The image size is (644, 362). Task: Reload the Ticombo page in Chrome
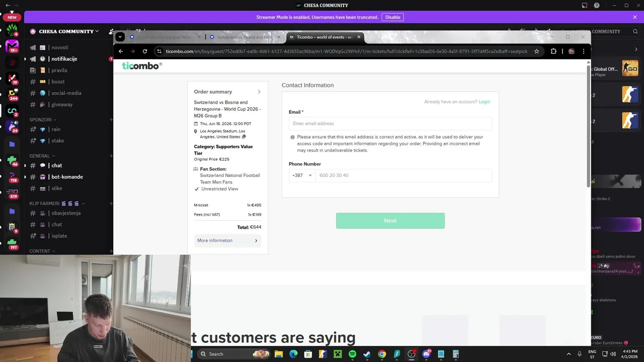[x=145, y=51]
